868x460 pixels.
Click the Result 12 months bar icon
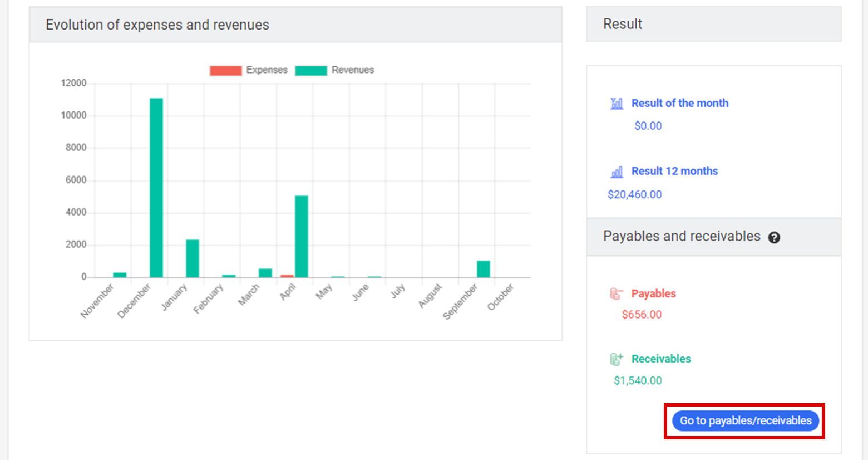coord(617,172)
